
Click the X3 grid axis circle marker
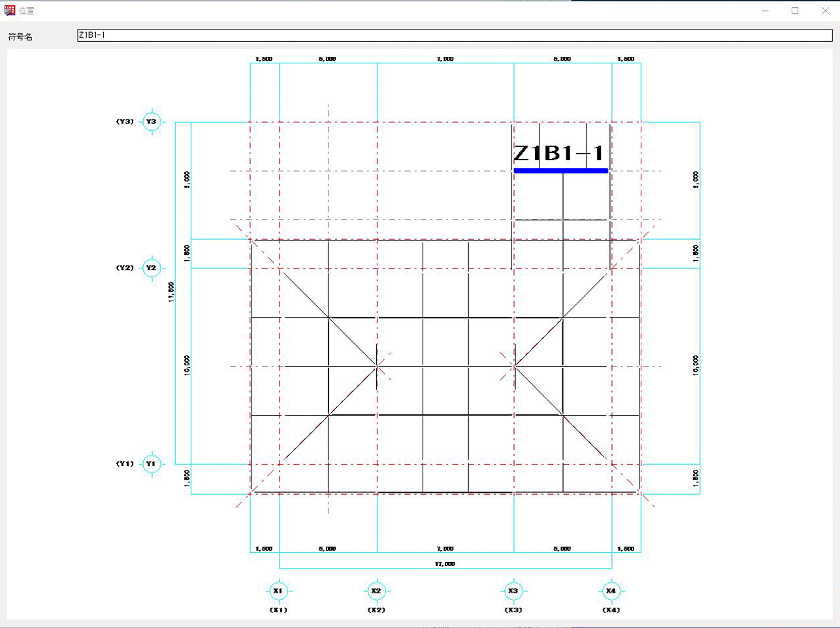pyautogui.click(x=513, y=591)
